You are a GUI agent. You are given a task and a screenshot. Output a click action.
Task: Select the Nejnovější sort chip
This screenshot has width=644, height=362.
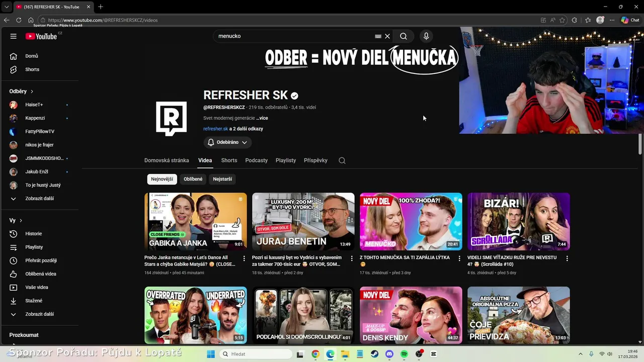point(162,179)
